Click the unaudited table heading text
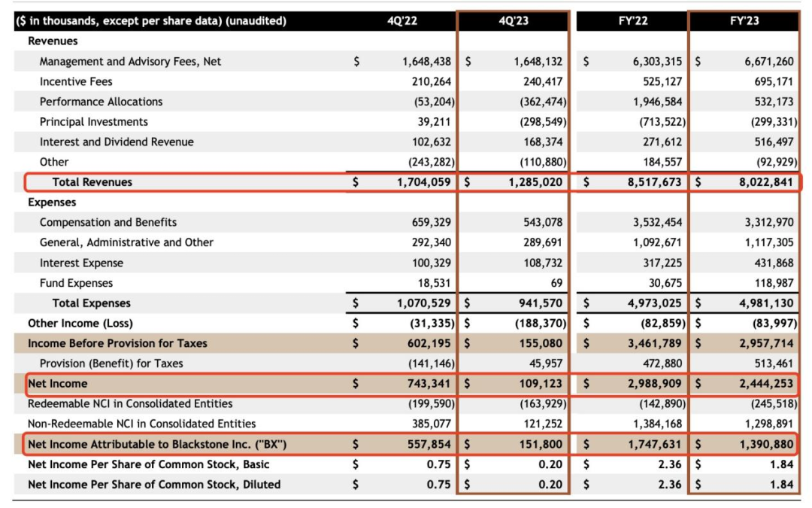Screen dimensions: 812x508 151,21
